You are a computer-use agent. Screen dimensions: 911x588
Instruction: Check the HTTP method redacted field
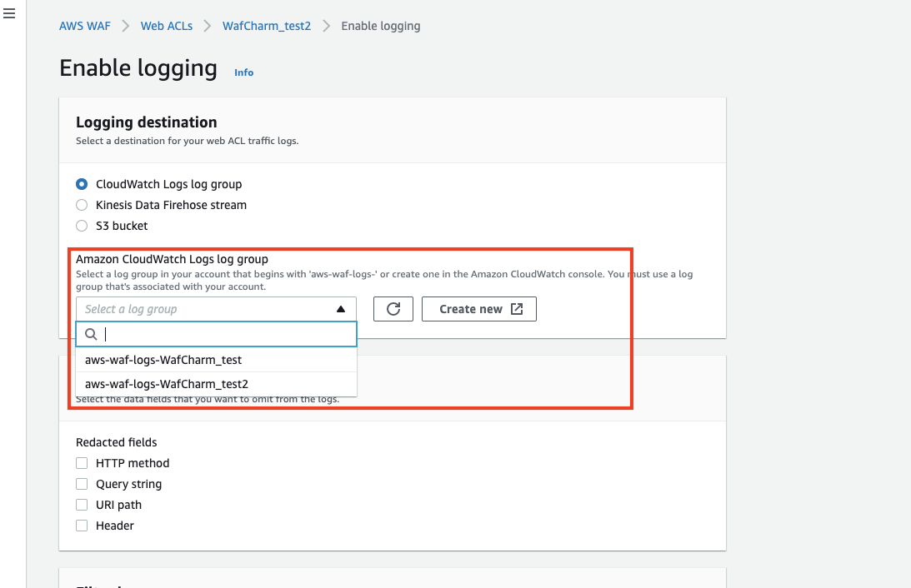pyautogui.click(x=82, y=463)
